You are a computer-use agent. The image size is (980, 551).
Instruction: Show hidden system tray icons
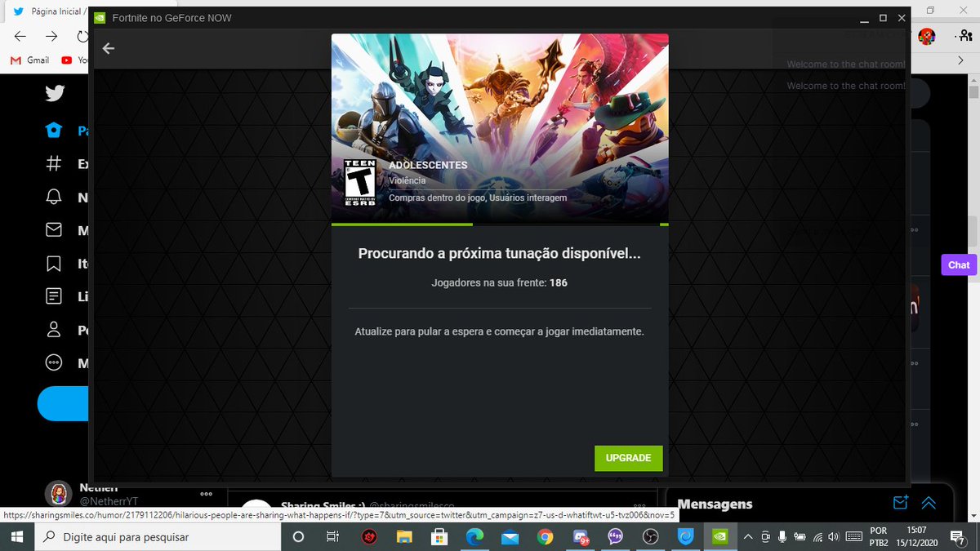[747, 537]
